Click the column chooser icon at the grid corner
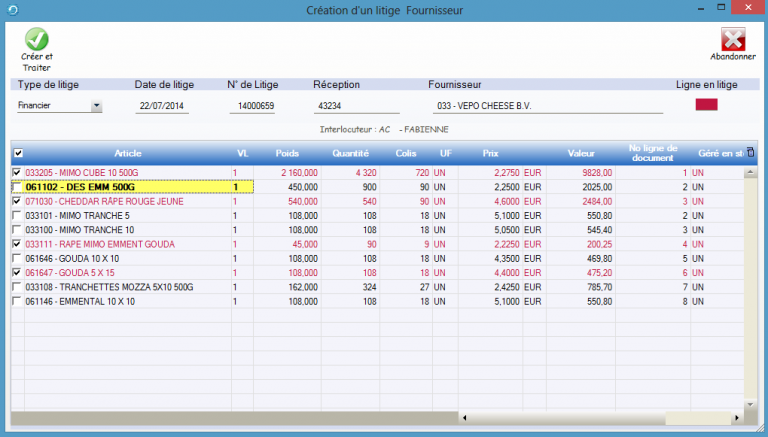 tap(751, 153)
